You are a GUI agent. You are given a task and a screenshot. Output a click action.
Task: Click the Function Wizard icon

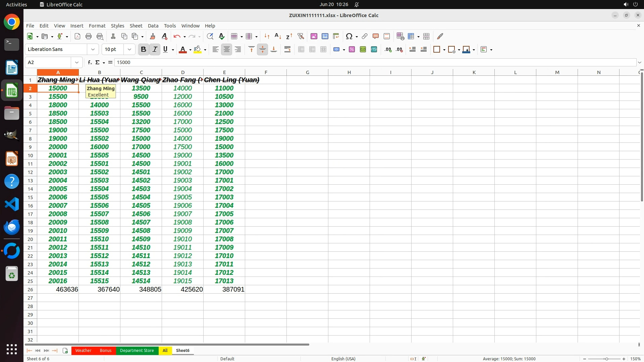click(90, 62)
